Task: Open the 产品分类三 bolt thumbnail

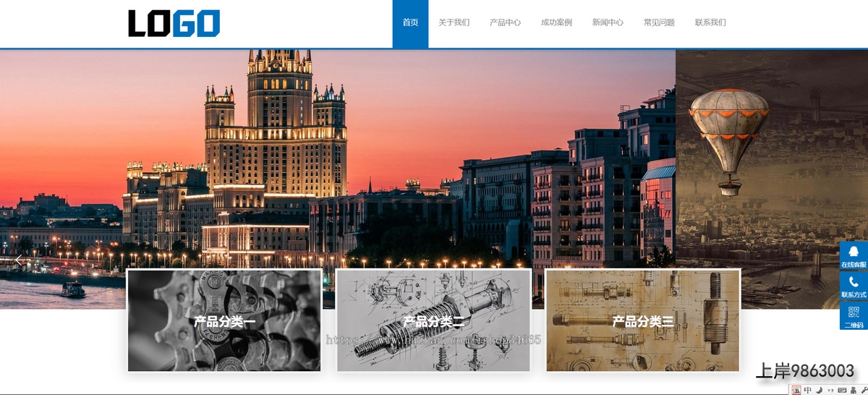Action: pyautogui.click(x=643, y=320)
